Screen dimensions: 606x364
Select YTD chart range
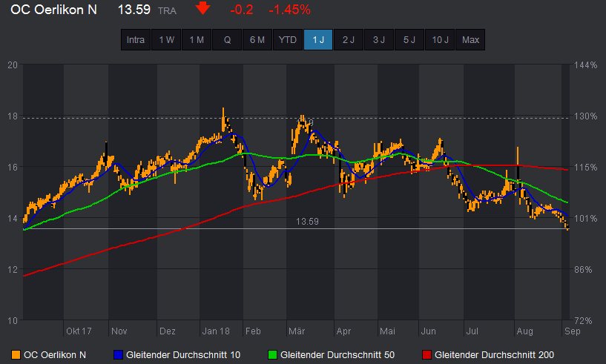coord(288,40)
